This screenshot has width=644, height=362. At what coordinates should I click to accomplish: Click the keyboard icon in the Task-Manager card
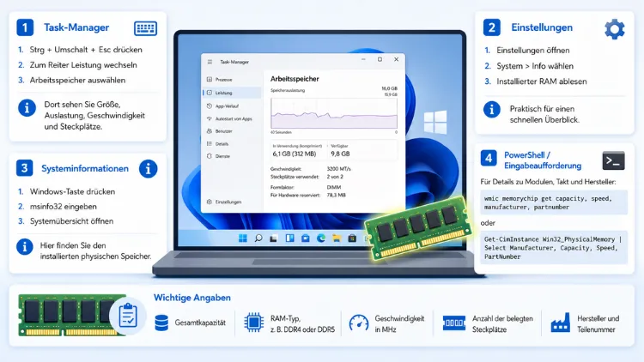point(145,28)
